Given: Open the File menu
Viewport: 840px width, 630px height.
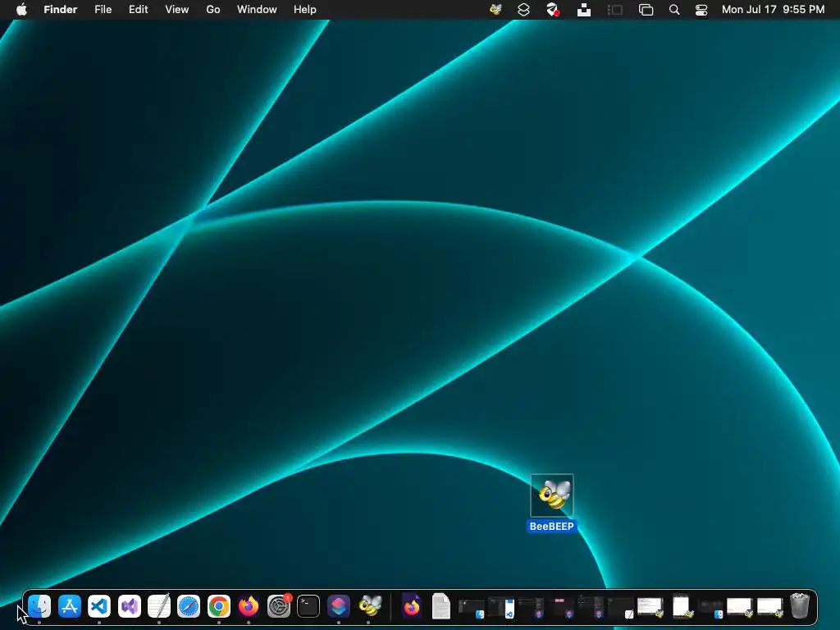Looking at the screenshot, I should point(103,10).
